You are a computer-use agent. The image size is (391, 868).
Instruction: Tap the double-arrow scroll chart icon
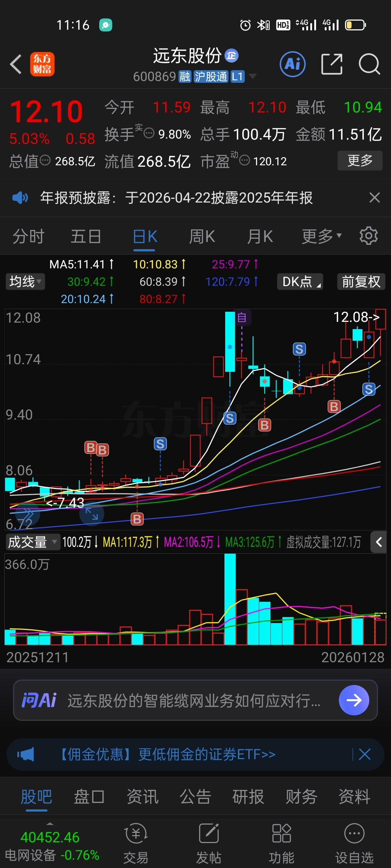[28, 514]
